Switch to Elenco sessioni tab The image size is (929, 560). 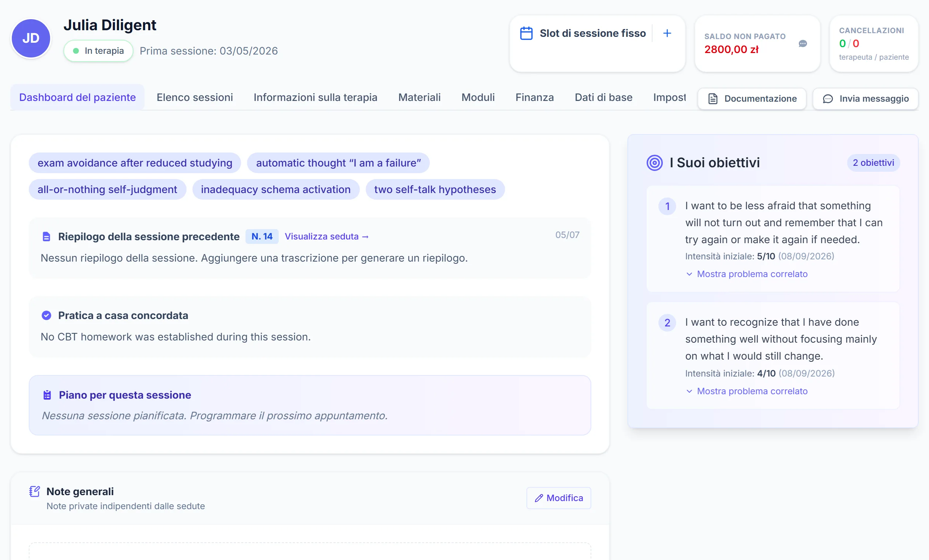(195, 97)
